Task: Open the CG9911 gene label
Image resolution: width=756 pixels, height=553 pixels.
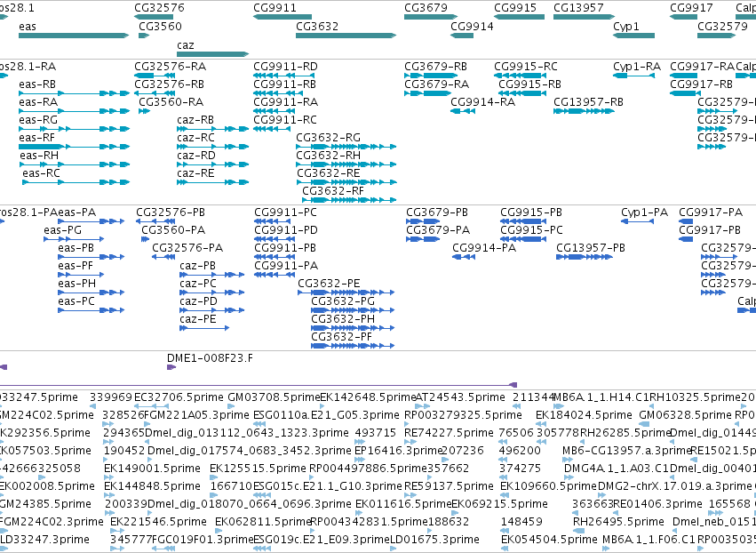Action: 275,8
